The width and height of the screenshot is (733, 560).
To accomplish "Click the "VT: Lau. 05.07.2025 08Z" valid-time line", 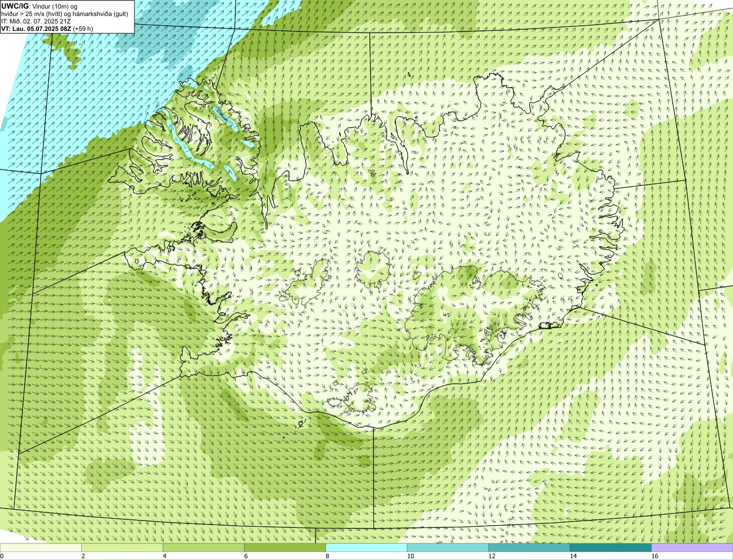I will coord(36,29).
